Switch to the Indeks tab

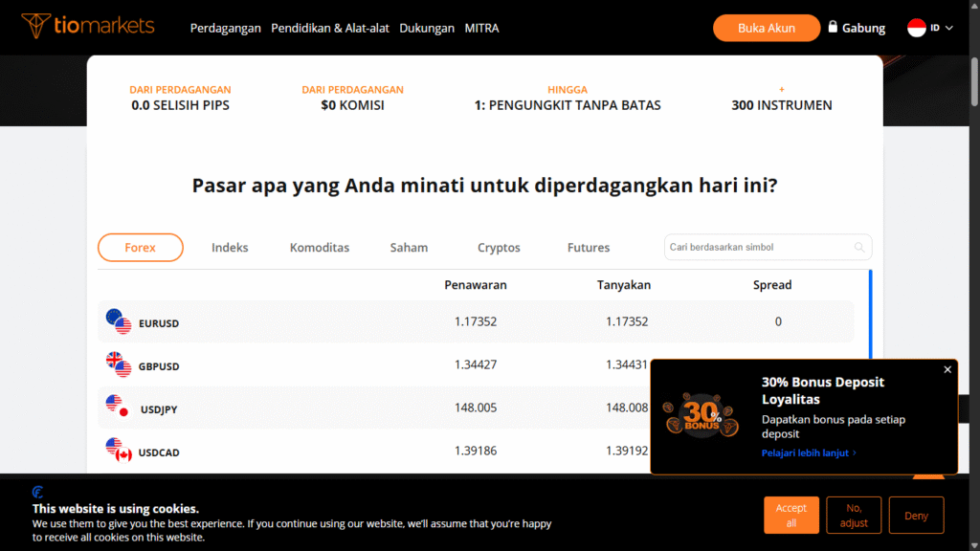tap(230, 247)
